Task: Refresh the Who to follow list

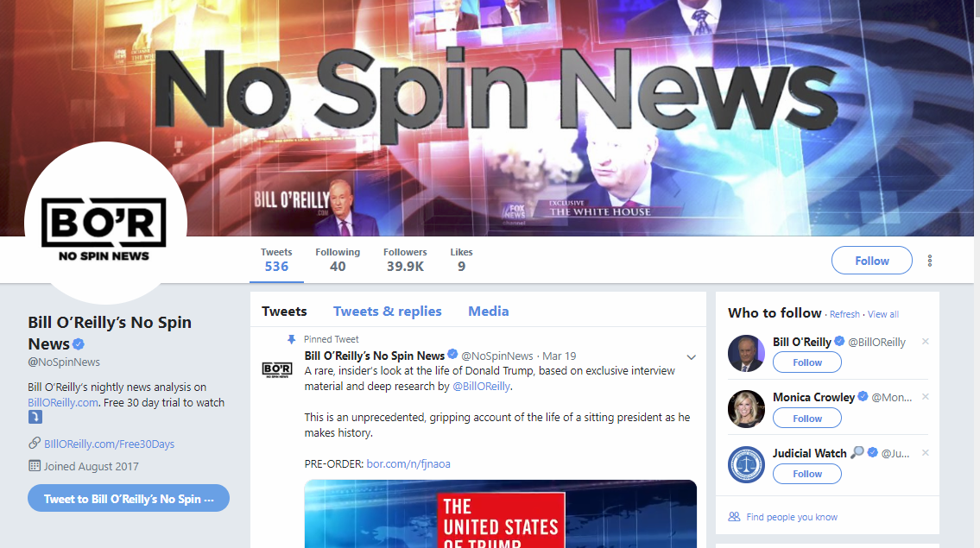Action: [x=844, y=314]
